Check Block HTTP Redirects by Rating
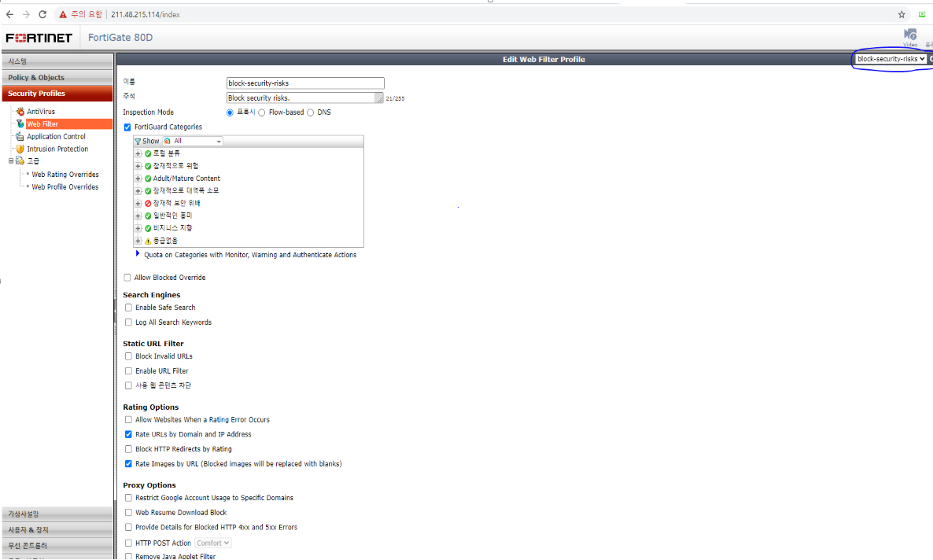Viewport: 933px width, 560px height. click(128, 449)
